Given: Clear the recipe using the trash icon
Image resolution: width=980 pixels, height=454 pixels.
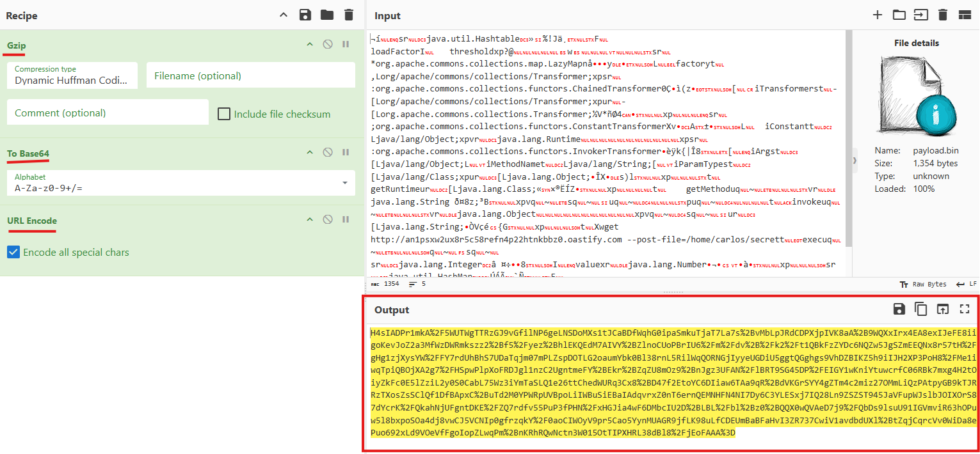Looking at the screenshot, I should click(348, 15).
